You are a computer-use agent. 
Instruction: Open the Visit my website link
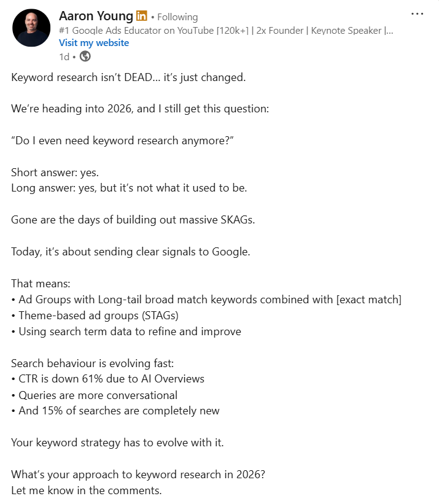[x=94, y=43]
